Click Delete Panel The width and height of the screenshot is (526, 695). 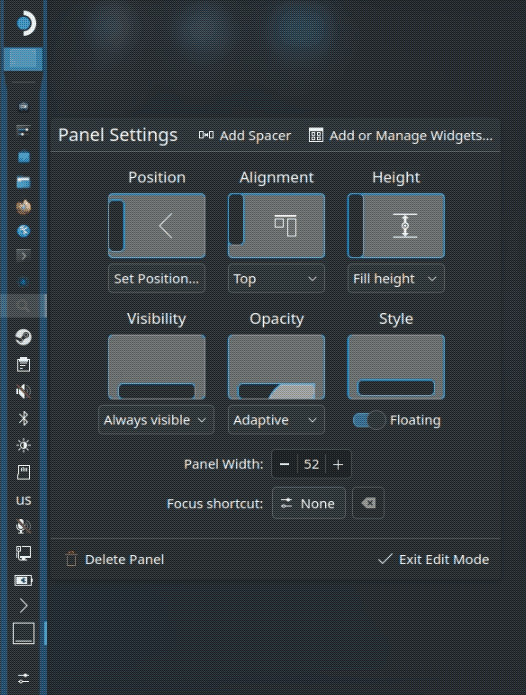point(115,559)
